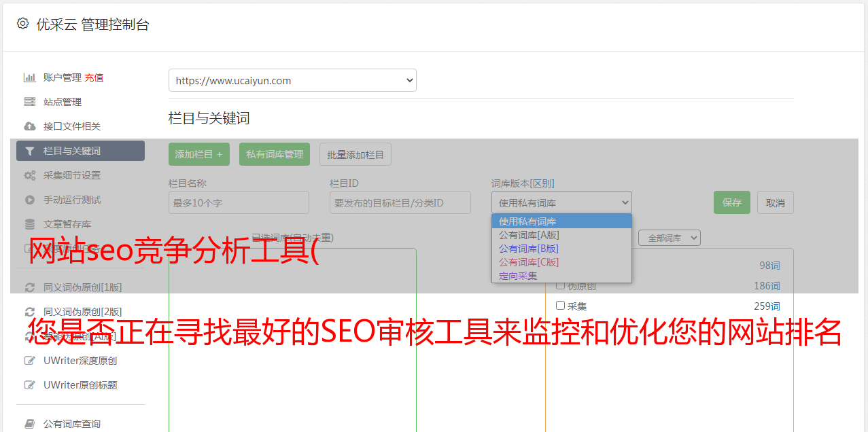Focus the 栏目ID input field
The width and height of the screenshot is (868, 432).
coord(400,202)
